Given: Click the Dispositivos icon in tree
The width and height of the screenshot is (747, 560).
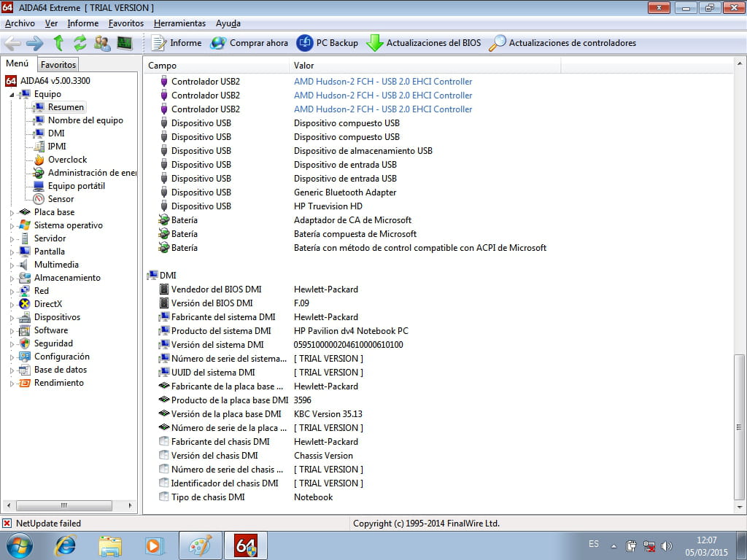Looking at the screenshot, I should pos(25,317).
